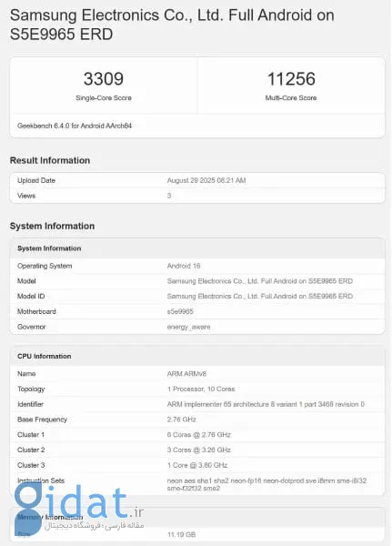This screenshot has width=392, height=546.
Task: Click the Motherboard value s5e9965
Action: coord(180,311)
